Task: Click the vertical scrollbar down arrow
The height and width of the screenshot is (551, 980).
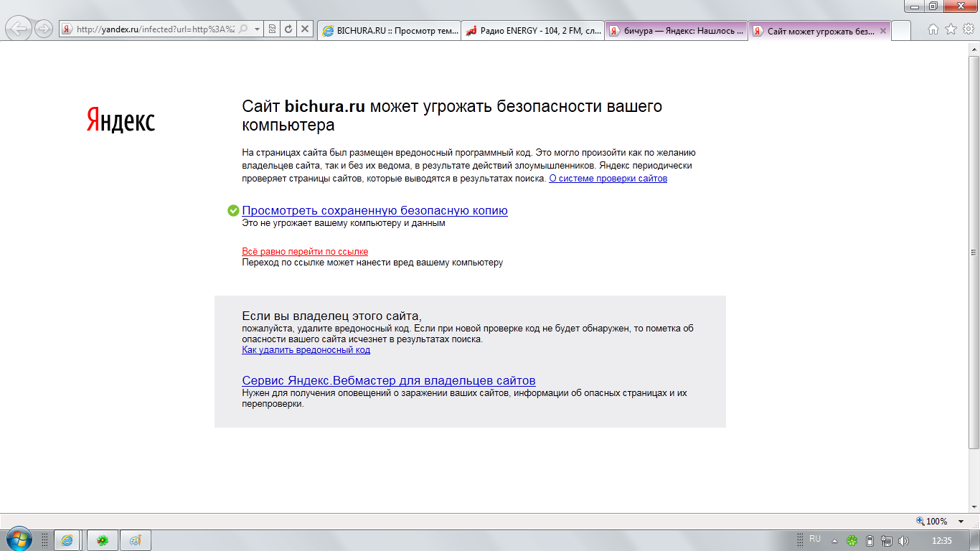Action: 974,507
